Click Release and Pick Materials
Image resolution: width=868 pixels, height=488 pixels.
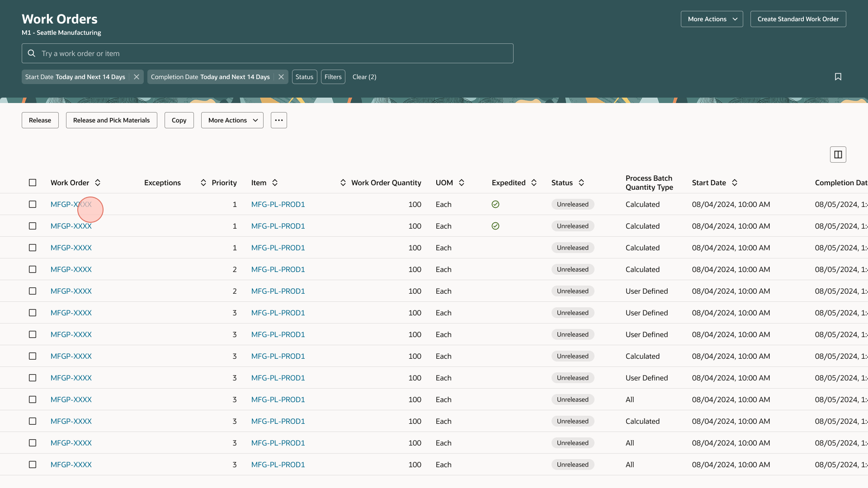coord(112,120)
